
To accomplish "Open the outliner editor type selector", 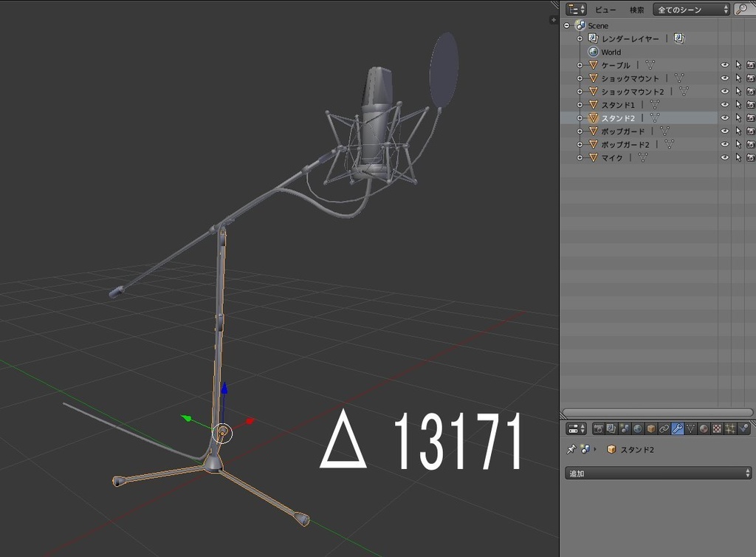I will click(576, 9).
